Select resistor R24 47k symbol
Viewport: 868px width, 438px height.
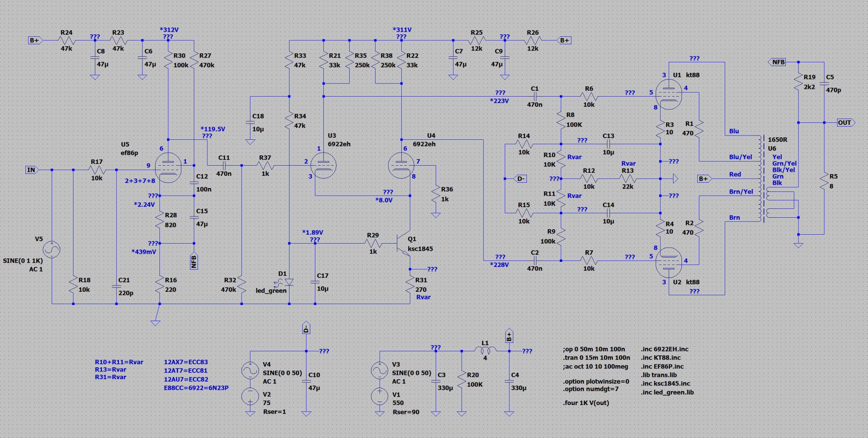67,40
